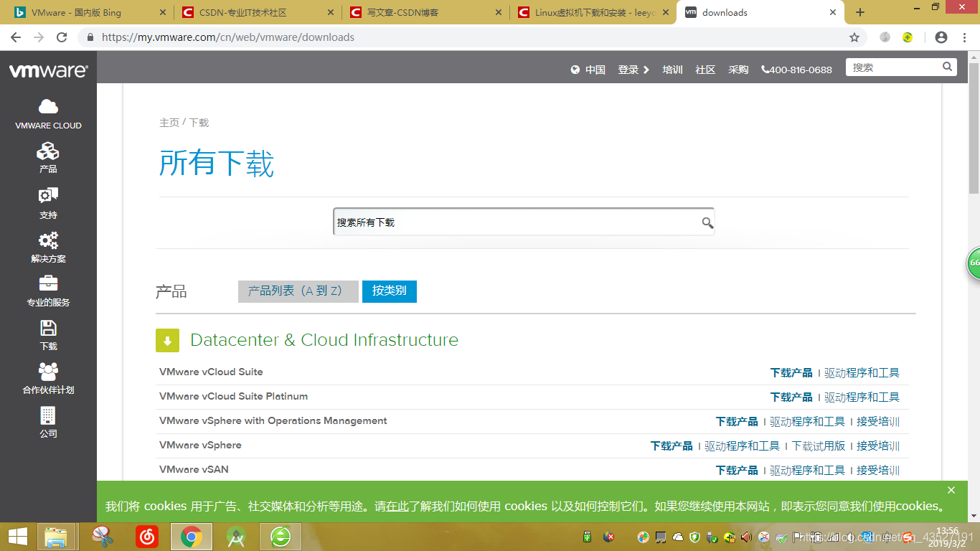Open the 下载 downloads sidebar item

pos(48,335)
